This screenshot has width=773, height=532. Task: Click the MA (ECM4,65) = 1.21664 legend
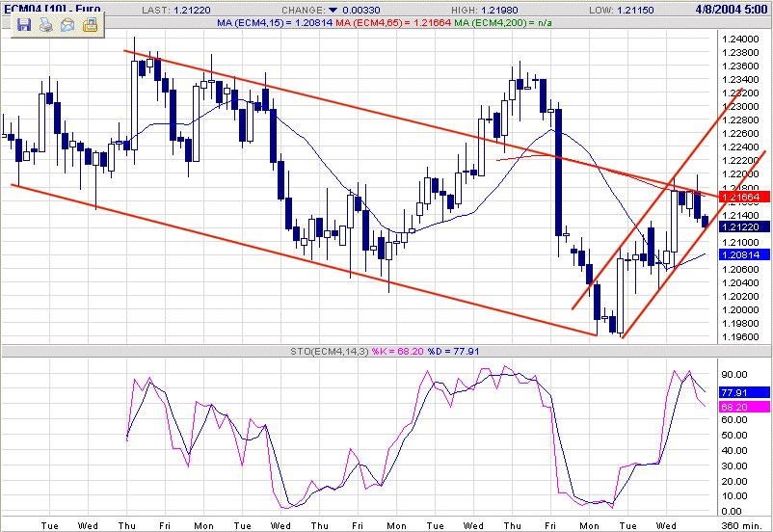pos(393,23)
